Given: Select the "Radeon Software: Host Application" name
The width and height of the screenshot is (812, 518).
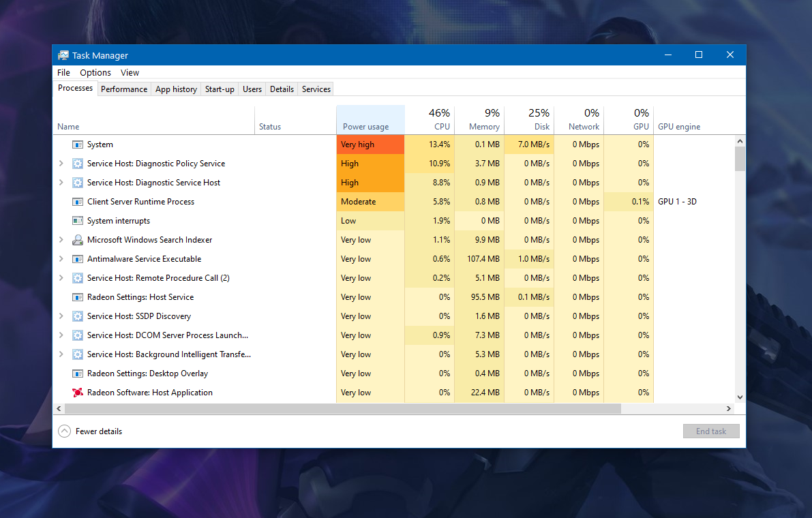Looking at the screenshot, I should 150,393.
